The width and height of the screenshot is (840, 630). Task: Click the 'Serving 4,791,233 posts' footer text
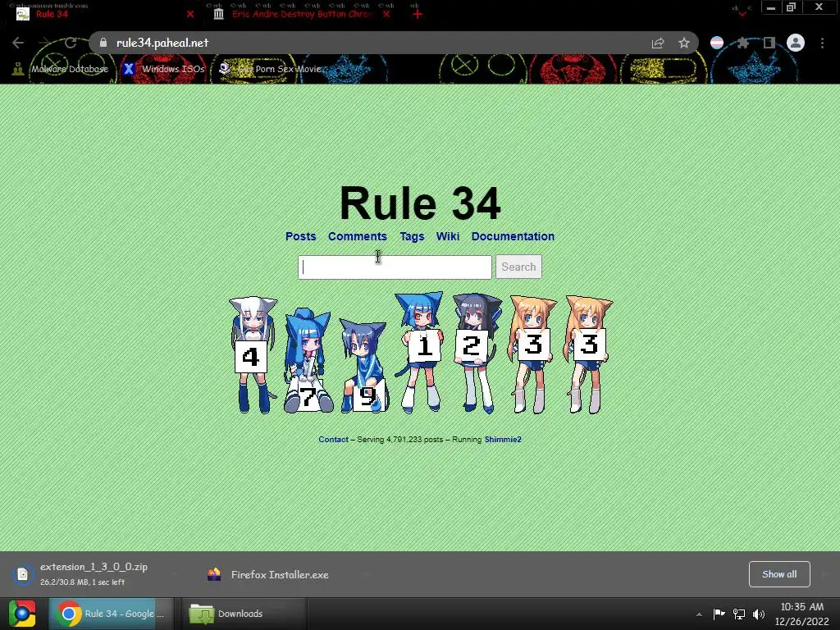tap(400, 440)
